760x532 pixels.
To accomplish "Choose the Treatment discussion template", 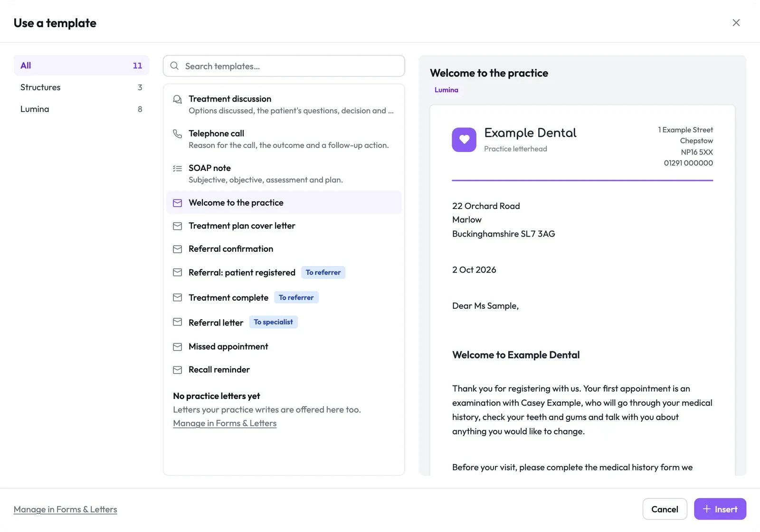I will 284,104.
